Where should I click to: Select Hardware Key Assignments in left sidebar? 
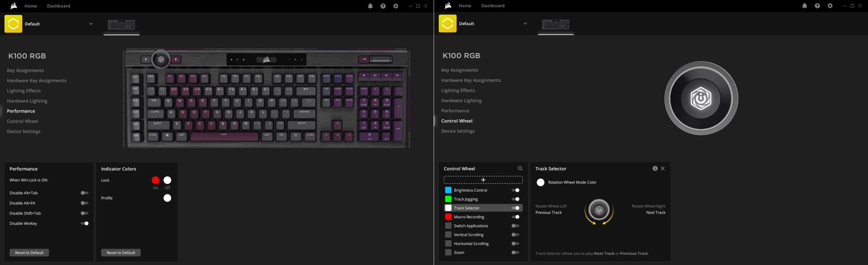[37, 81]
